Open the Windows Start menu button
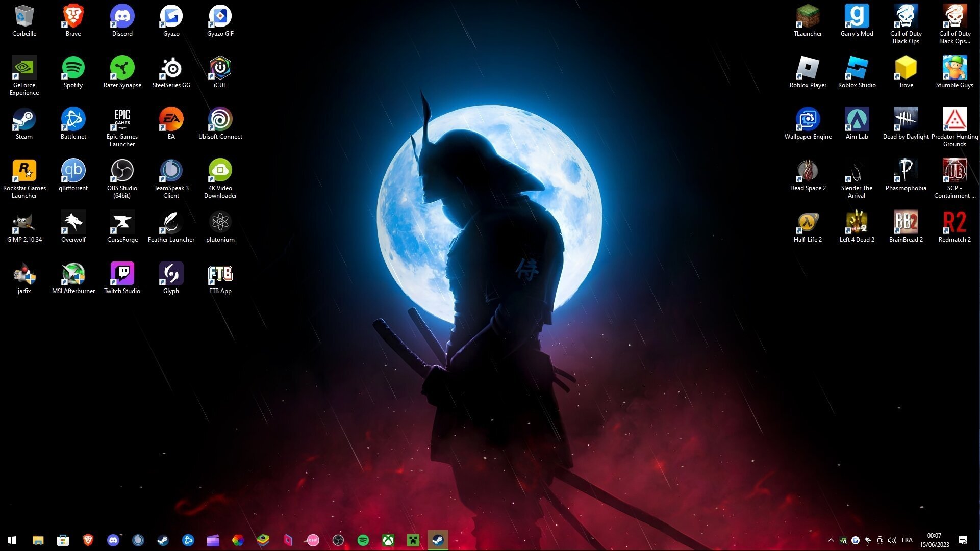The height and width of the screenshot is (551, 980). coord(12,540)
